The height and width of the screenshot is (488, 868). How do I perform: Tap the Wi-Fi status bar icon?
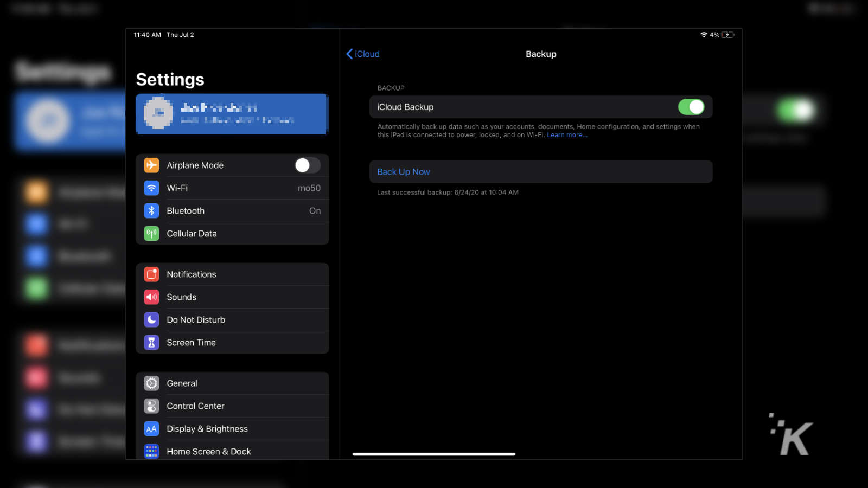point(704,35)
